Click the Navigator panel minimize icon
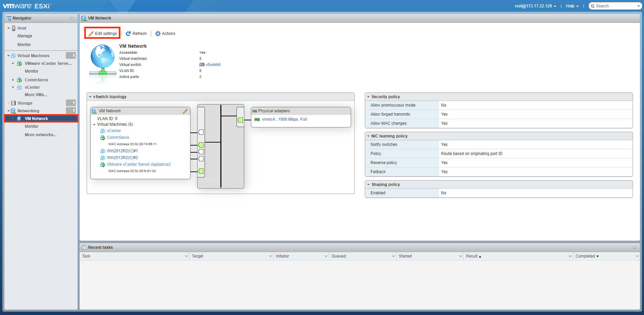 72,18
